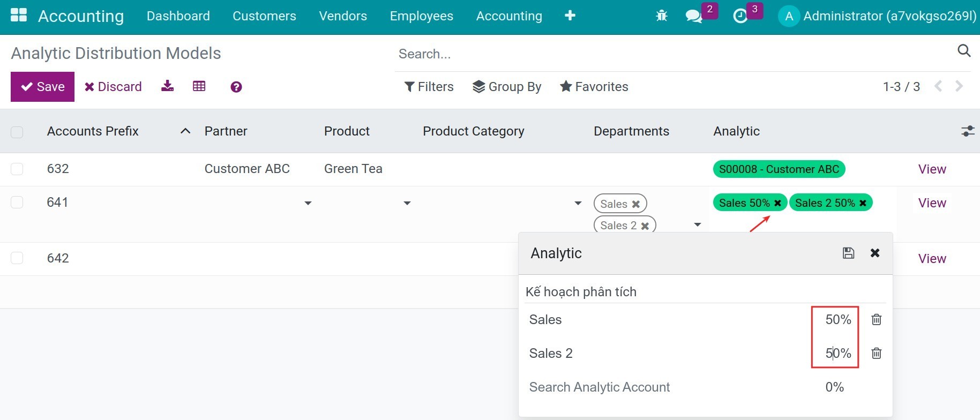Viewport: 980px width, 420px height.
Task: Delete the Sales 2 analytic line
Action: 877,353
